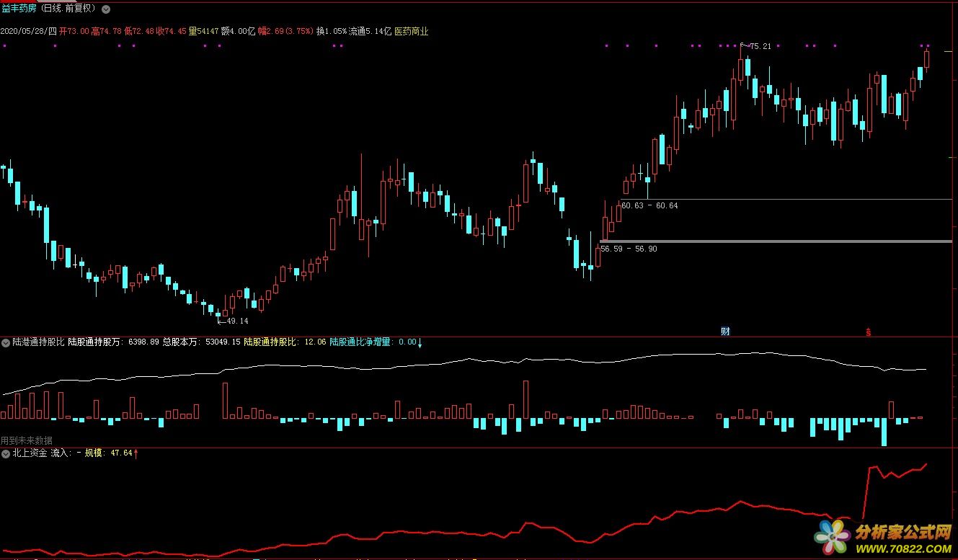Click the low price 低72.48
Screen dimensions: 958x560
[x=138, y=32]
